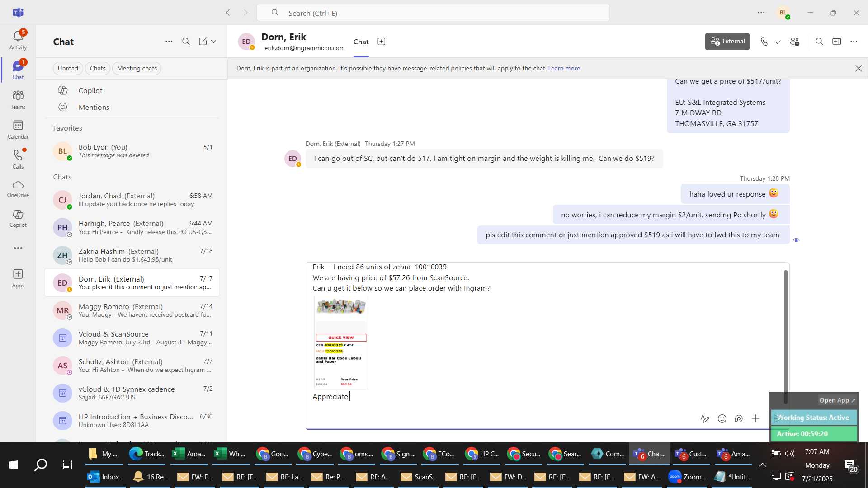Dismiss the organization policy banner
The width and height of the screenshot is (868, 488).
click(x=859, y=68)
